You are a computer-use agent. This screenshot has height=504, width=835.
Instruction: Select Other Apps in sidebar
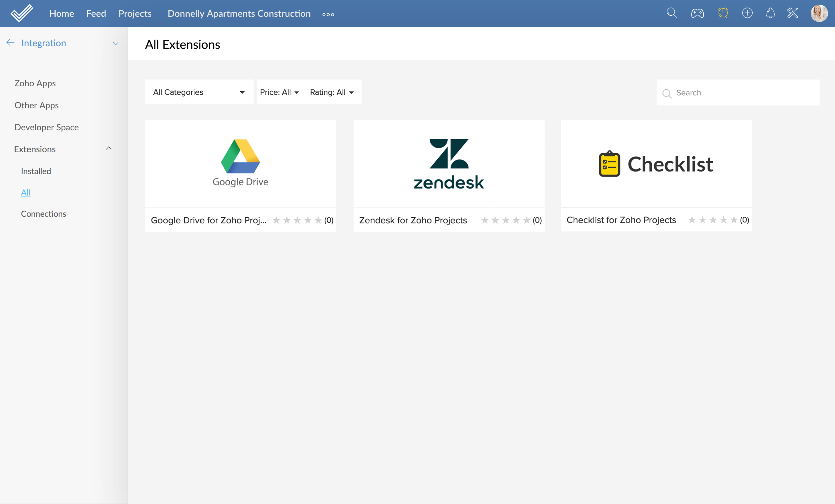37,105
